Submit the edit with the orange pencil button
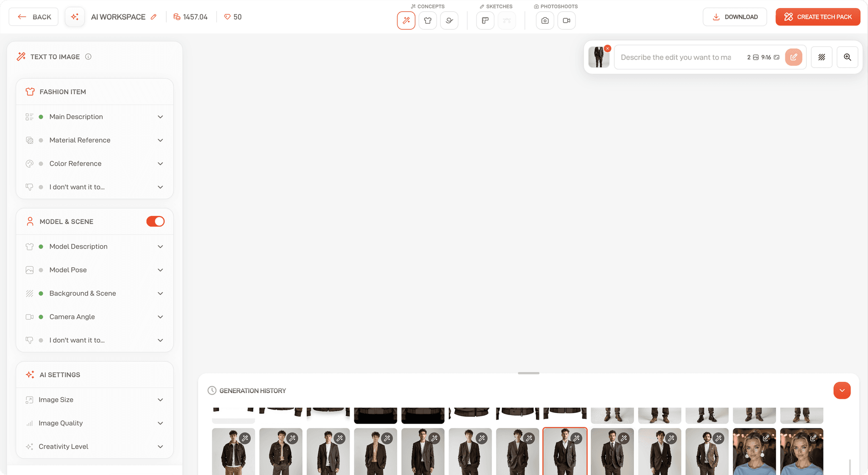 [793, 57]
